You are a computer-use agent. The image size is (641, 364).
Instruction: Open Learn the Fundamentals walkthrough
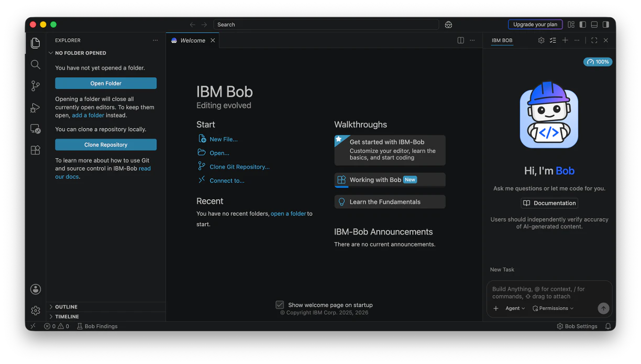pos(390,202)
